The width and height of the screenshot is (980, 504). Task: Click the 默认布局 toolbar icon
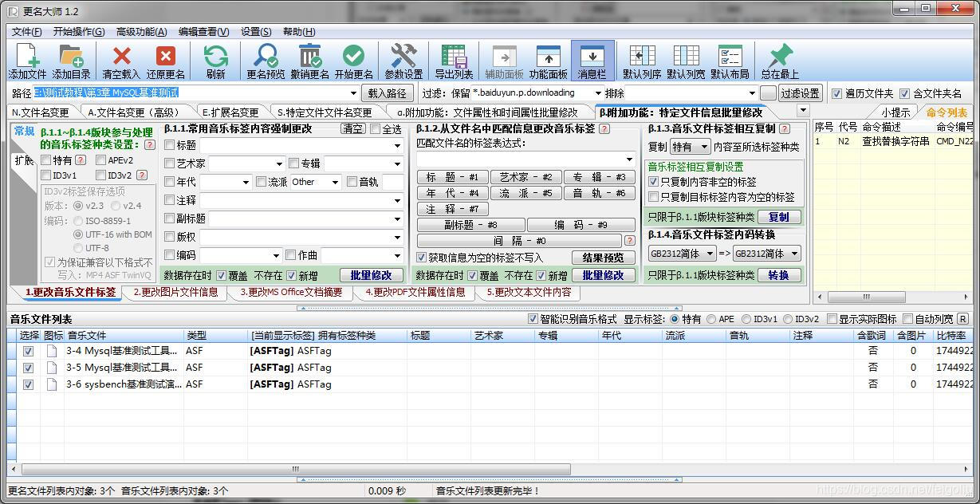click(730, 61)
